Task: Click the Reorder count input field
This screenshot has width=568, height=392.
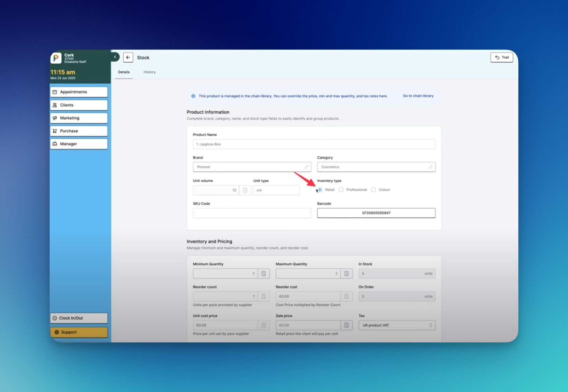Action: click(x=225, y=297)
